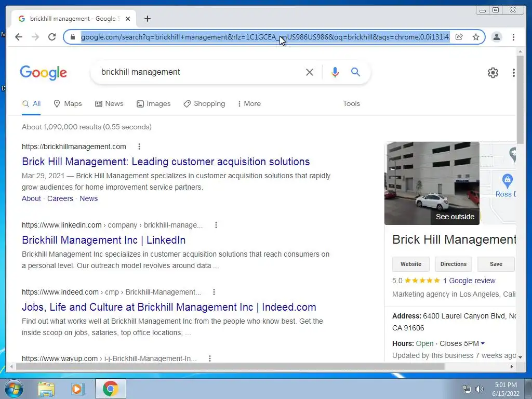Open the Chrome three-dot menu
This screenshot has height=399, width=532.
(514, 37)
